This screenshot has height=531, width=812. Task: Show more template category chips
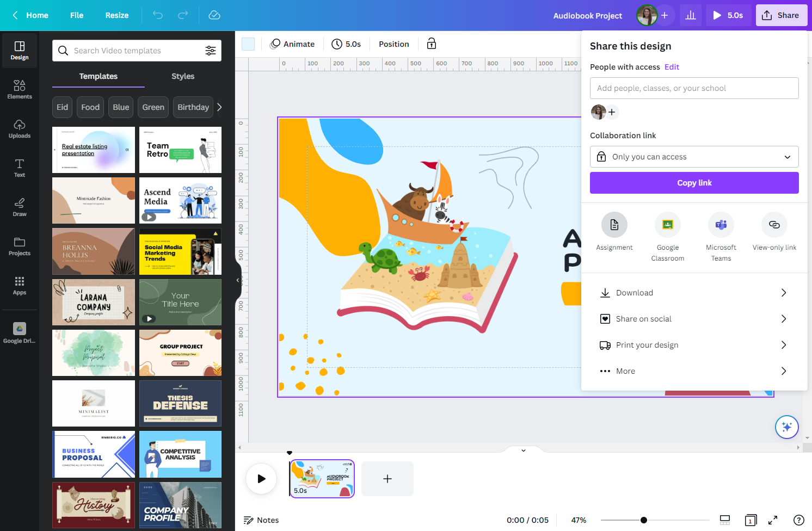[219, 107]
